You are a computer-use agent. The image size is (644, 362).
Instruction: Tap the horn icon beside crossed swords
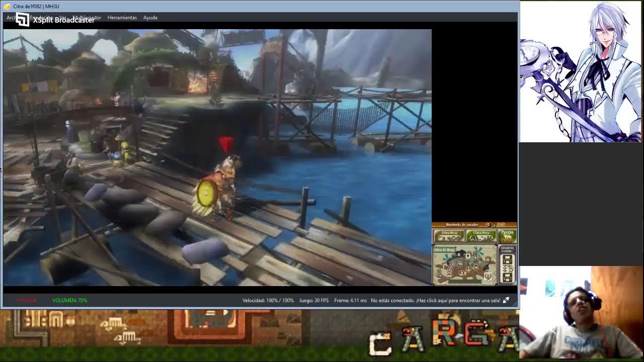coord(460,264)
